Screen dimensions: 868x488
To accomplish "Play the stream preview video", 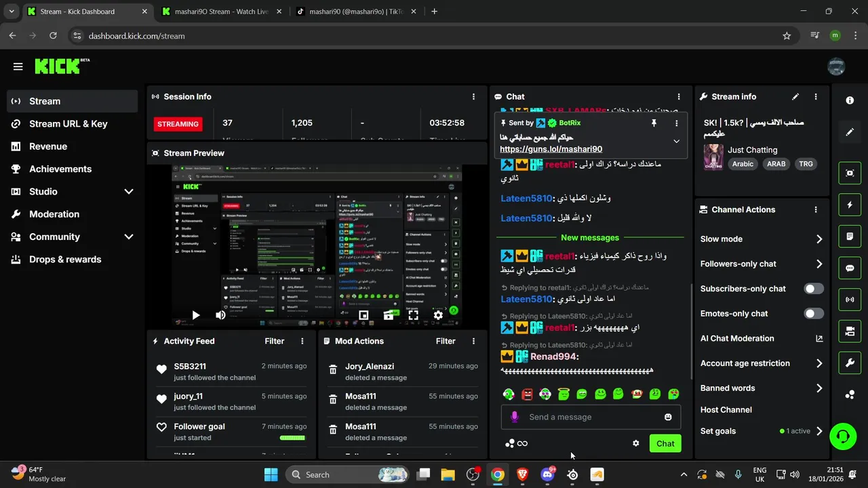I will click(196, 315).
